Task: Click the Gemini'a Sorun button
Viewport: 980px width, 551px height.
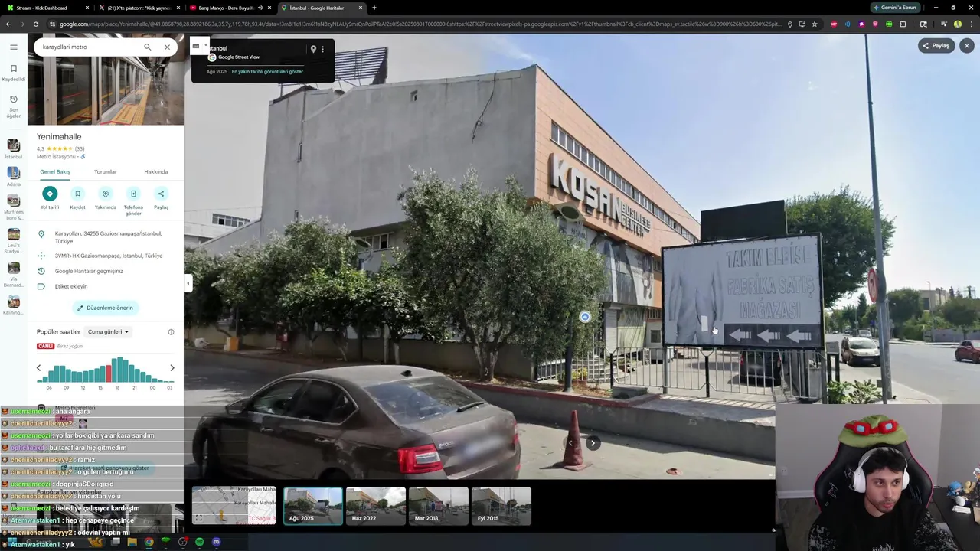Action: point(894,8)
